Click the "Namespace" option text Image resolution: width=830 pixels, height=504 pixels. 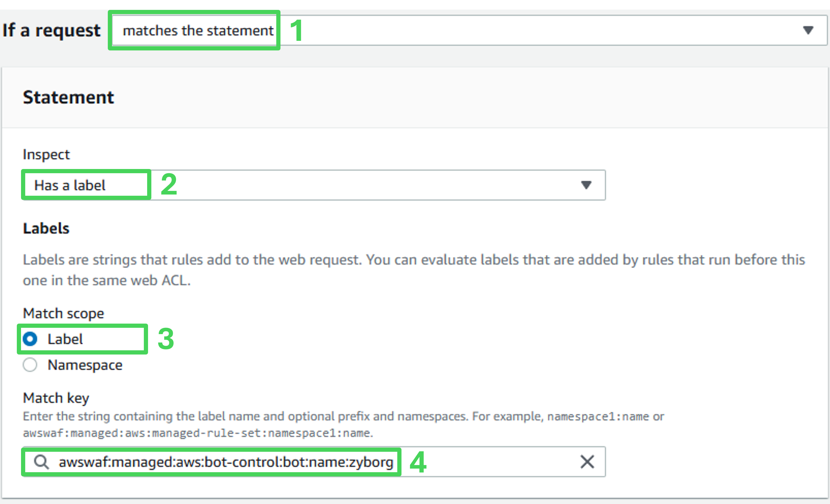(x=85, y=365)
